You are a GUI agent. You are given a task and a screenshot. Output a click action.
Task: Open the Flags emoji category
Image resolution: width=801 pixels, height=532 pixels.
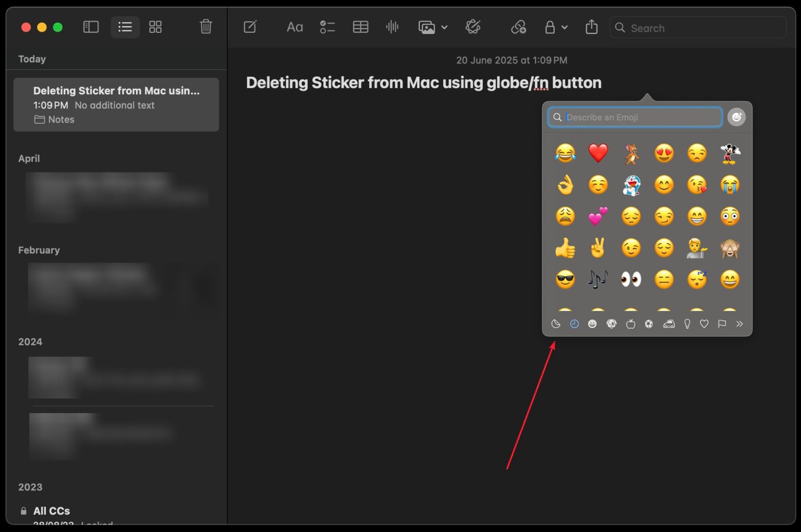[722, 324]
